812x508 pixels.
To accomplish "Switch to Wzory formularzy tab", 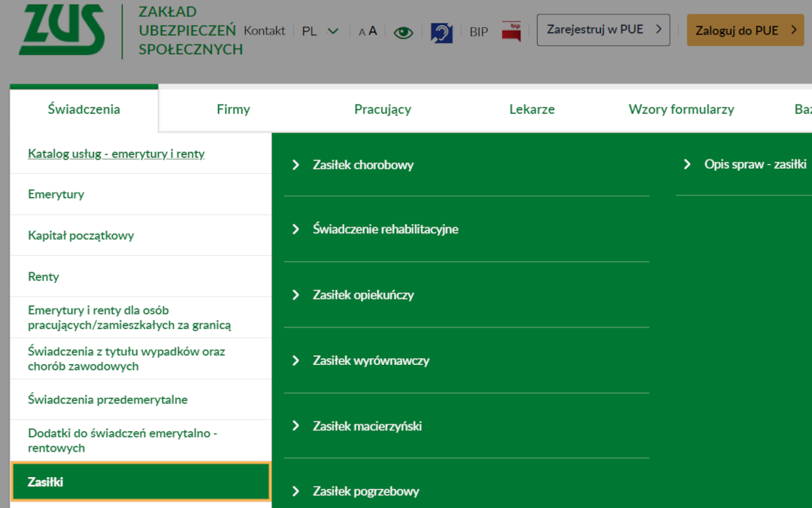I will (x=681, y=109).
